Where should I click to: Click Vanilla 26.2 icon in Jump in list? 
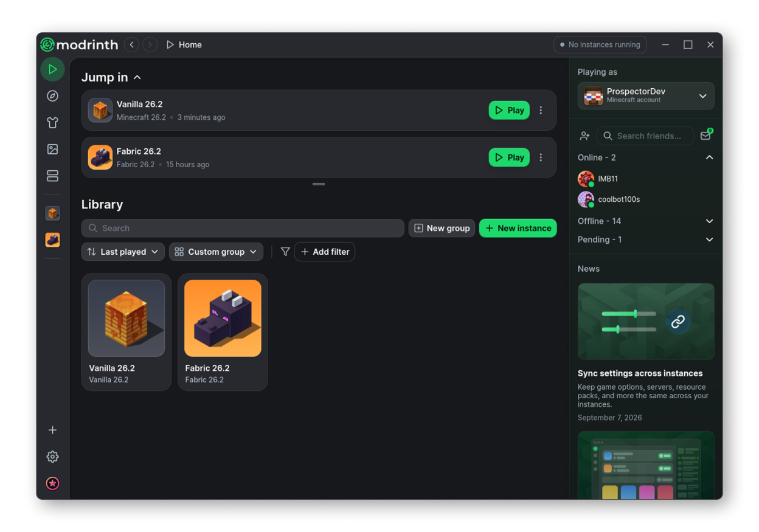[x=100, y=111]
